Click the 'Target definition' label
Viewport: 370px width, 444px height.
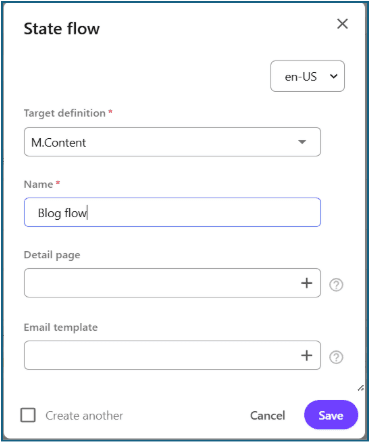65,113
